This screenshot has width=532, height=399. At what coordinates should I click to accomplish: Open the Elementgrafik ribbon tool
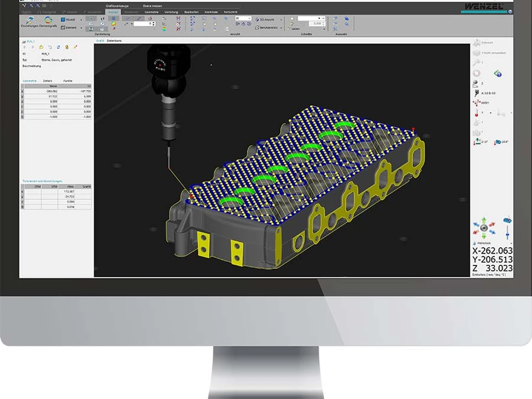tap(48, 22)
